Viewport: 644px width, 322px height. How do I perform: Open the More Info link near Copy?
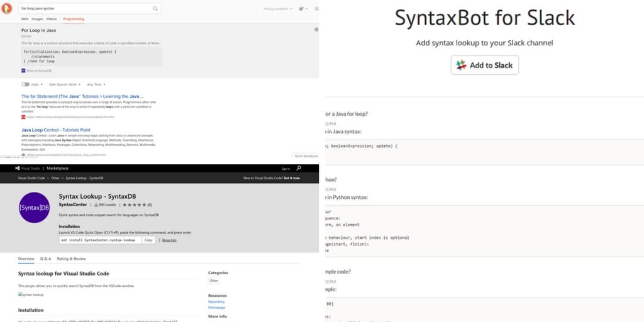coord(169,240)
